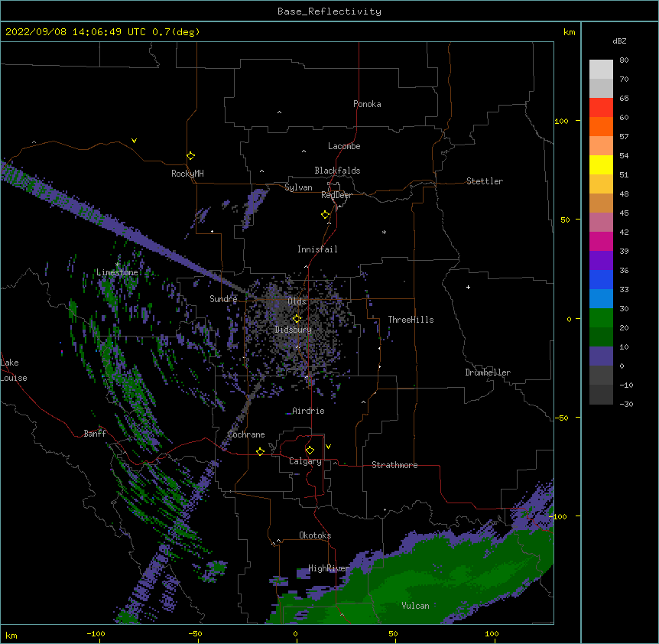The height and width of the screenshot is (644, 659).
Task: Click the yellow station marker near RockyMH
Action: coord(190,156)
